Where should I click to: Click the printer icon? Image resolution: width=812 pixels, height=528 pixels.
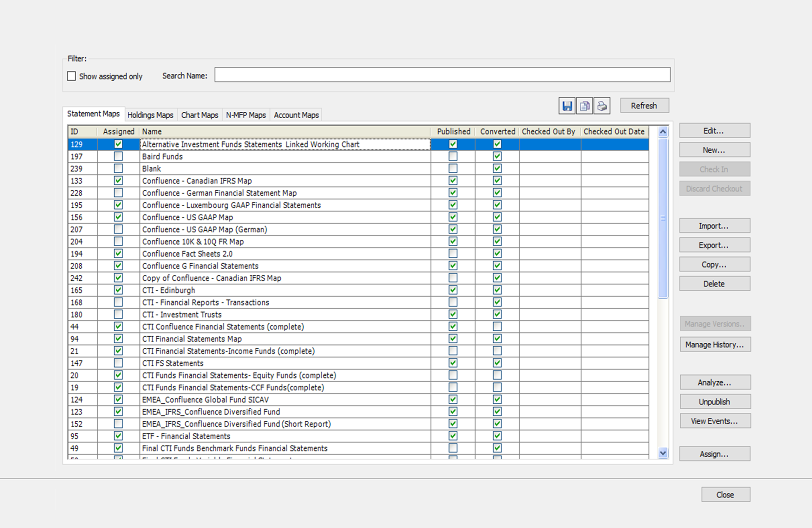602,106
